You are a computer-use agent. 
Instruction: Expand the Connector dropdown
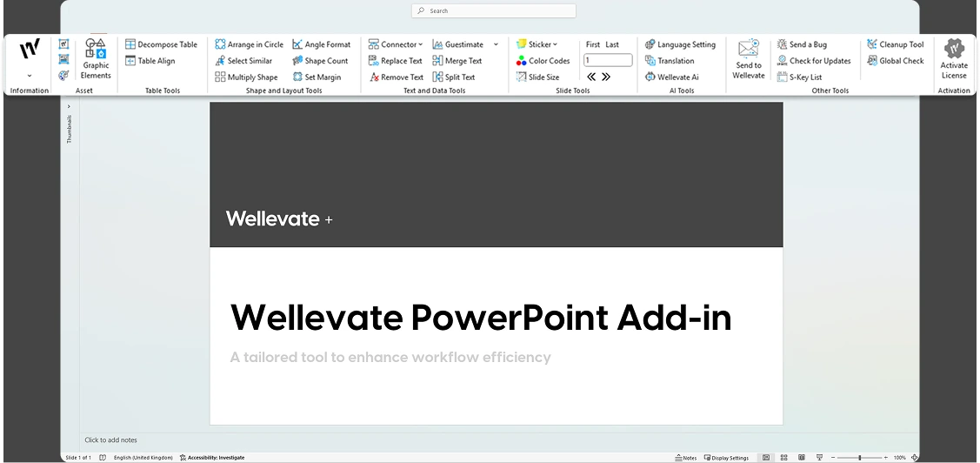[x=421, y=44]
